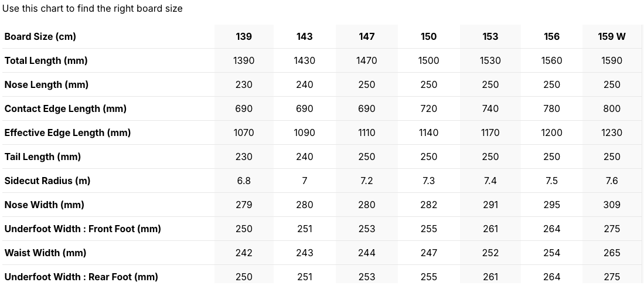
Task: Click the Board Size (cm) row label
Action: point(40,36)
